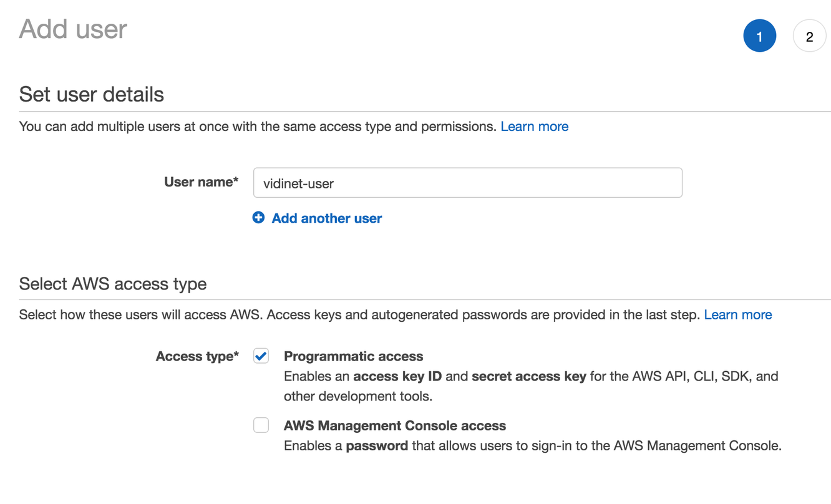Image resolution: width=831 pixels, height=504 pixels.
Task: Open Learn more link under Set user details
Action: 534,127
